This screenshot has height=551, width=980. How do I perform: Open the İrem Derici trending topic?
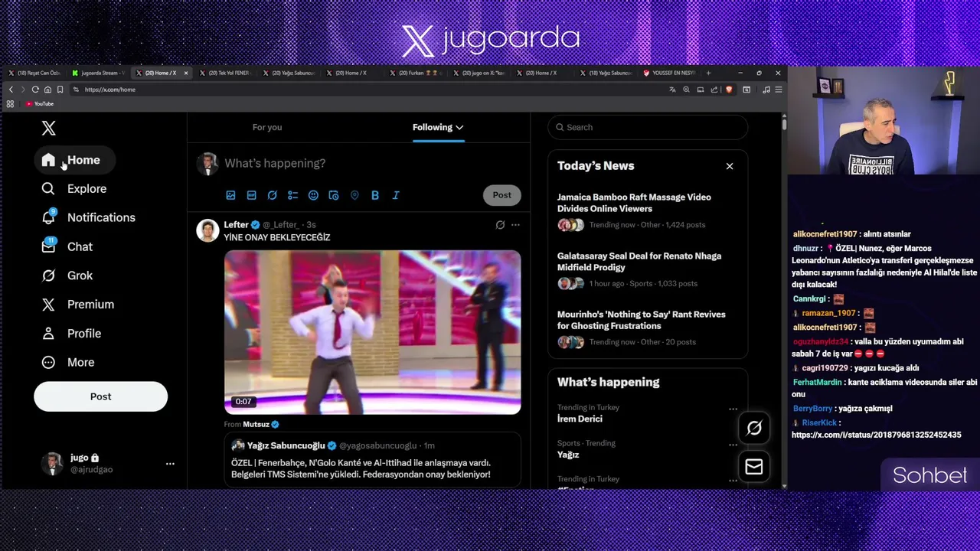580,419
